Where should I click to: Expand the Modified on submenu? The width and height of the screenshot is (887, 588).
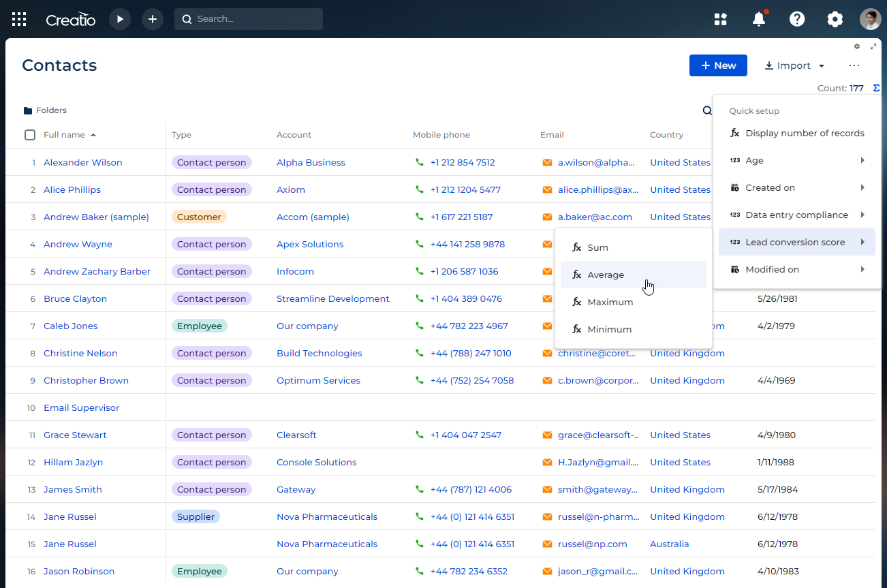(797, 269)
